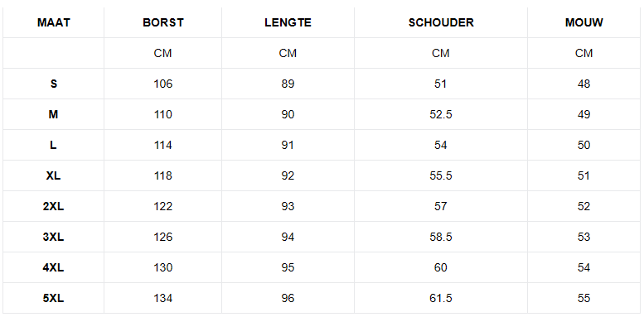Select the BORST column header

(x=163, y=22)
